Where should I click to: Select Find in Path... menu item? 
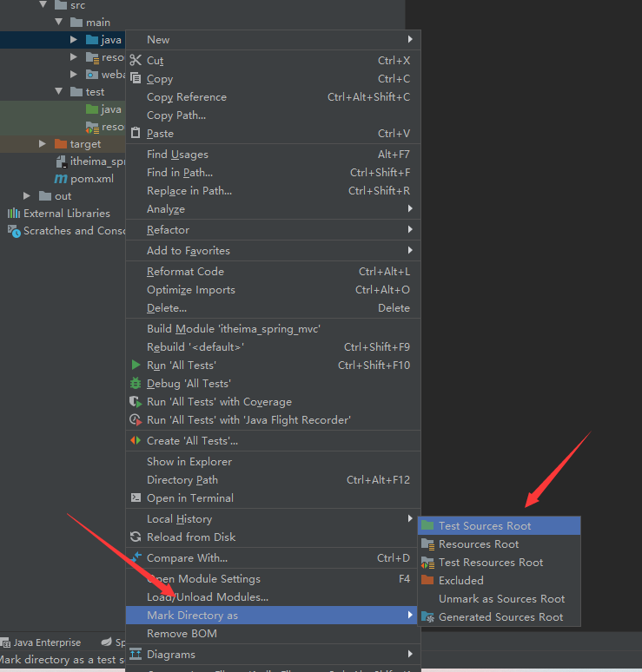pyautogui.click(x=273, y=172)
